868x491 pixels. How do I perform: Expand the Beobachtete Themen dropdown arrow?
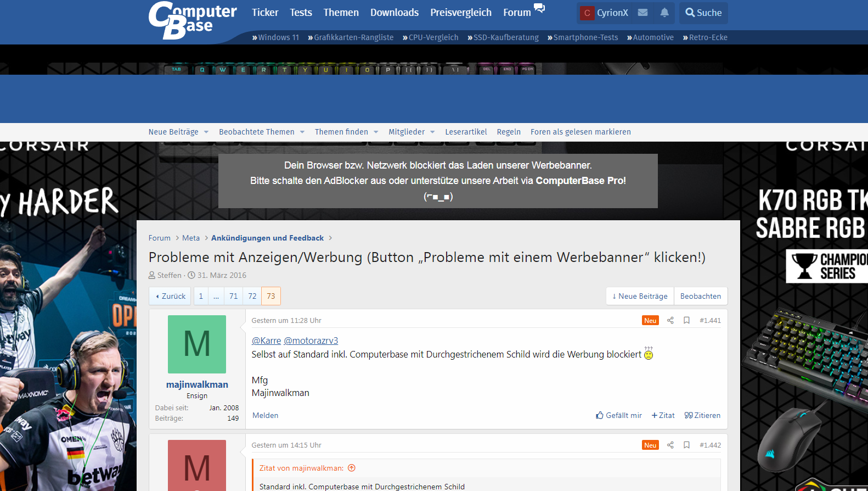(x=302, y=132)
